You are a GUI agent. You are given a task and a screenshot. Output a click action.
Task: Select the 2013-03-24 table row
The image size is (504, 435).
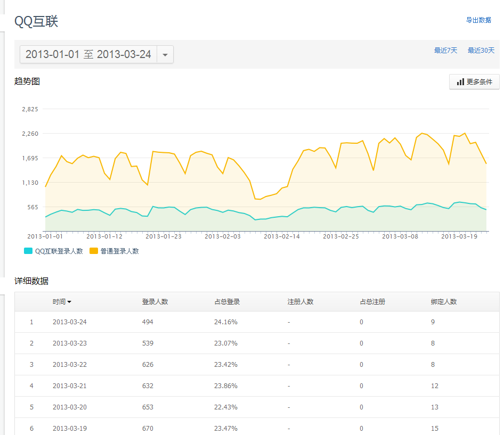[256, 322]
